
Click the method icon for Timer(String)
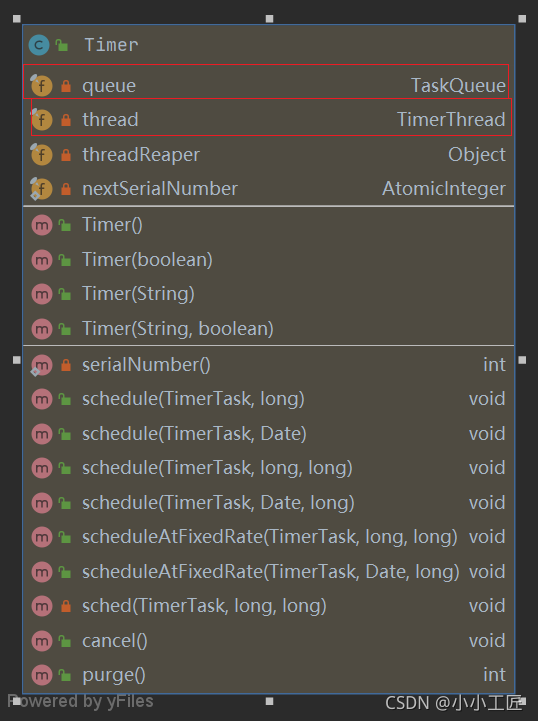(x=42, y=294)
